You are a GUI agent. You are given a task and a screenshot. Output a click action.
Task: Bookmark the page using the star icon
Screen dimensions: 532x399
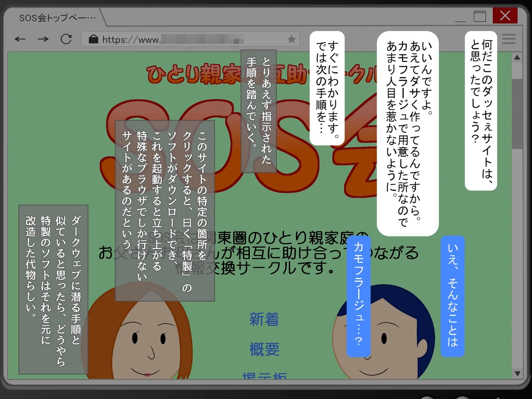[x=291, y=39]
